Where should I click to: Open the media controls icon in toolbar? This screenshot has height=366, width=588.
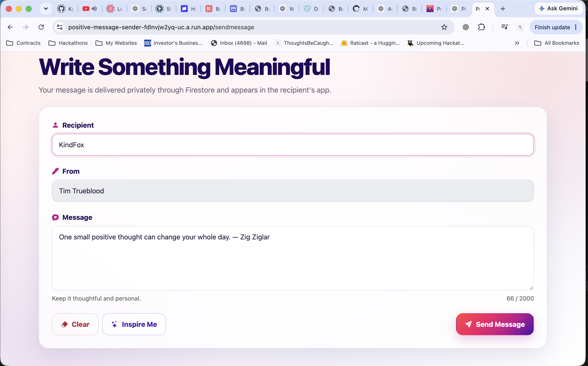coord(504,27)
